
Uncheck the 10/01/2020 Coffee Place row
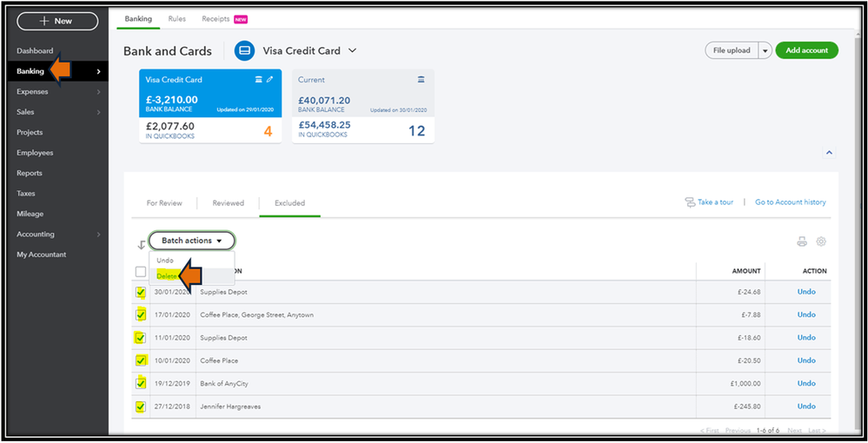[x=141, y=360]
